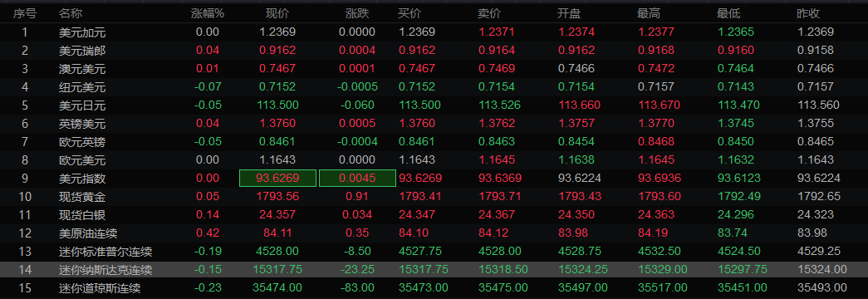Screen dimensions: 868x299
Task: Click the highlighted 0.0045 change cell
Action: [x=358, y=179]
